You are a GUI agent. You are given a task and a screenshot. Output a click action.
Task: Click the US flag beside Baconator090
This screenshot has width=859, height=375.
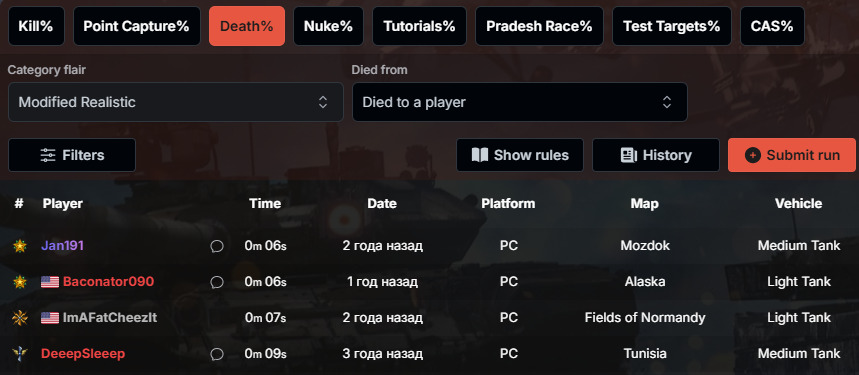(50, 282)
